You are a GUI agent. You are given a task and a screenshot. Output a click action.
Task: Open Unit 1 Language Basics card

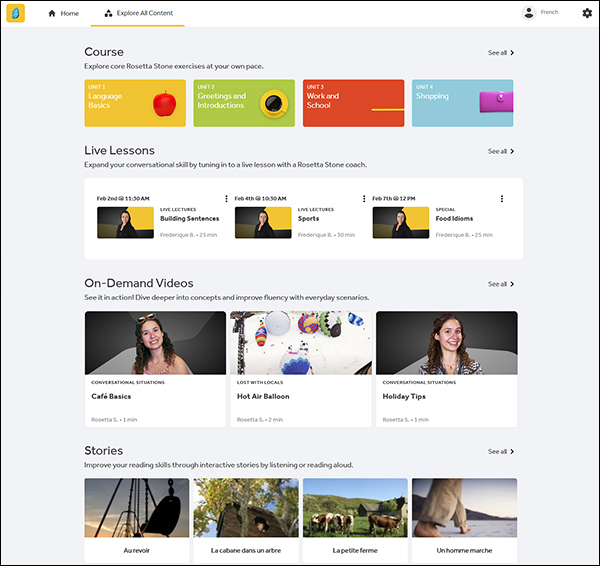[x=135, y=103]
